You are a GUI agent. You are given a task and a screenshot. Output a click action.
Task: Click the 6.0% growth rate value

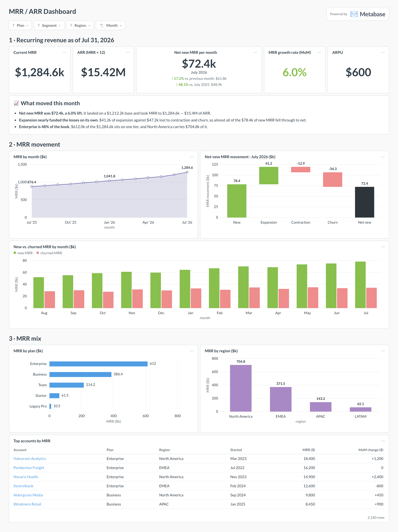click(x=294, y=72)
